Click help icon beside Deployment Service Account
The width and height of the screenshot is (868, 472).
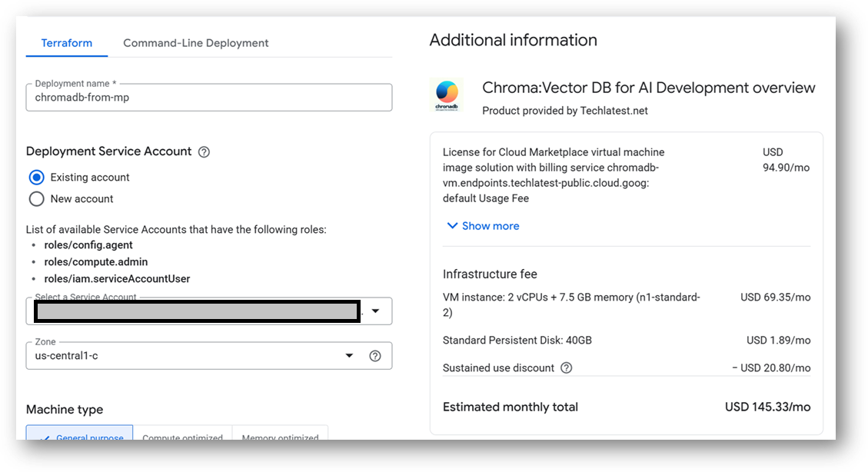204,152
